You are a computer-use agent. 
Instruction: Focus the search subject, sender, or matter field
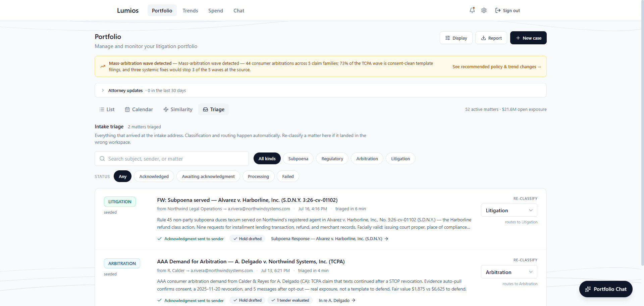click(x=172, y=159)
